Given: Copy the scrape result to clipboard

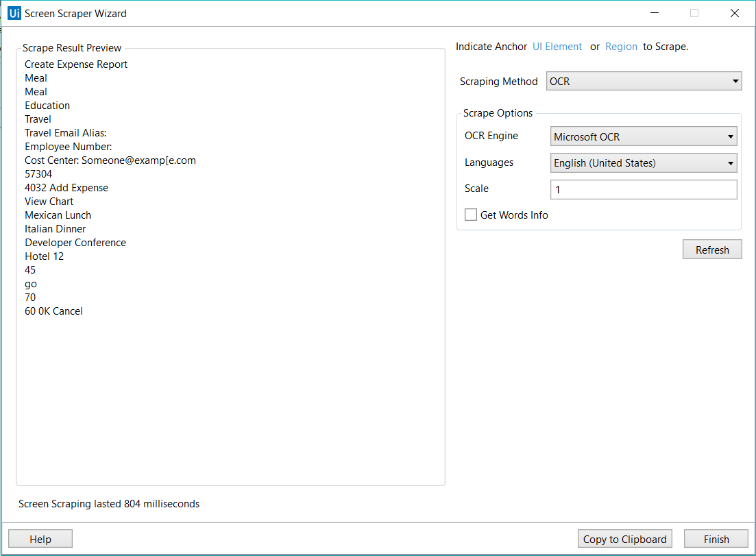Looking at the screenshot, I should tap(624, 540).
